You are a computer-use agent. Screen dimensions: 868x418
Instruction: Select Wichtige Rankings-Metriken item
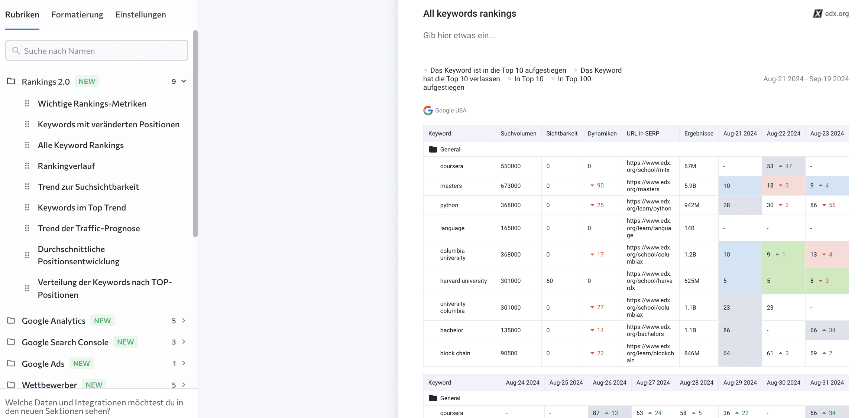(x=92, y=104)
